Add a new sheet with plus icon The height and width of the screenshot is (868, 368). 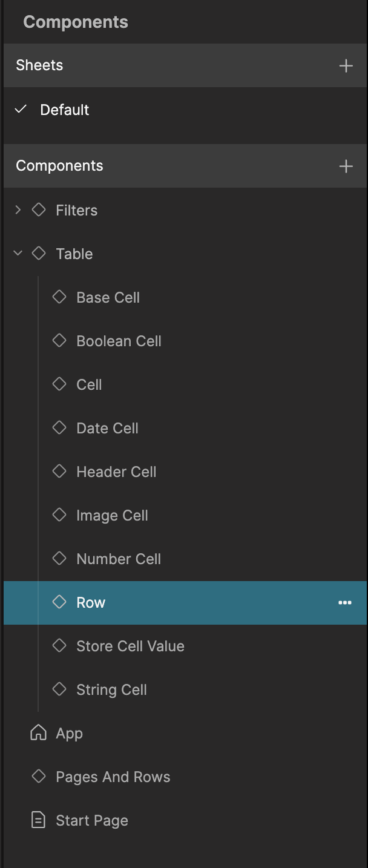[x=346, y=65]
